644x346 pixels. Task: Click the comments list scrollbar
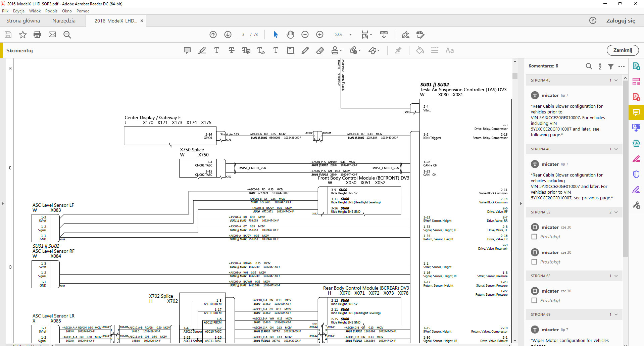pyautogui.click(x=625, y=168)
